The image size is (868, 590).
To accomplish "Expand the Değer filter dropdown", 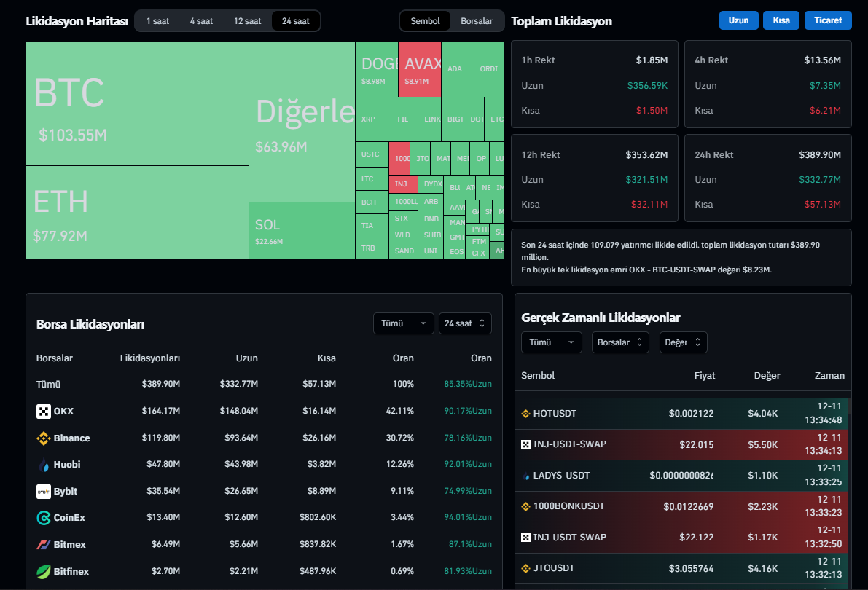I will pos(683,342).
